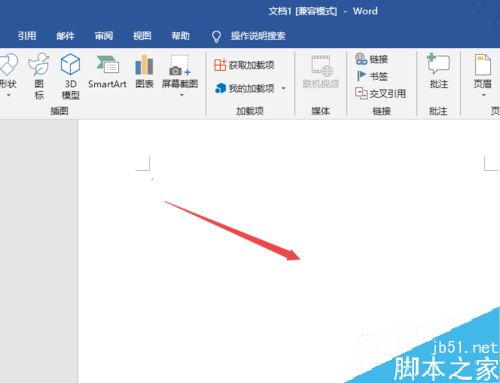The image size is (500, 383).
Task: Expand the 屏幕截图 dropdown arrow
Action: (182, 95)
